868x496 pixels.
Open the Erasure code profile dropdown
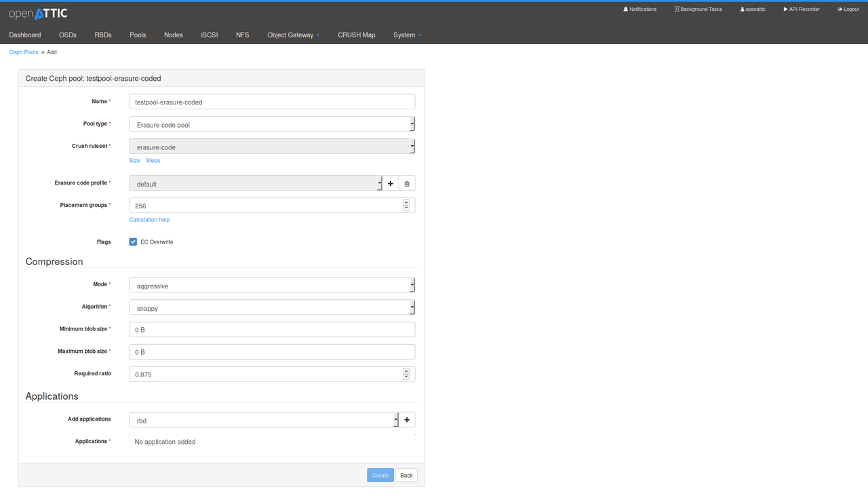256,183
